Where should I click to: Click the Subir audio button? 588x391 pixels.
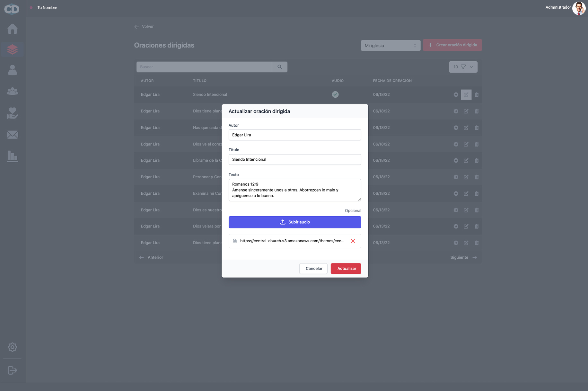295,222
